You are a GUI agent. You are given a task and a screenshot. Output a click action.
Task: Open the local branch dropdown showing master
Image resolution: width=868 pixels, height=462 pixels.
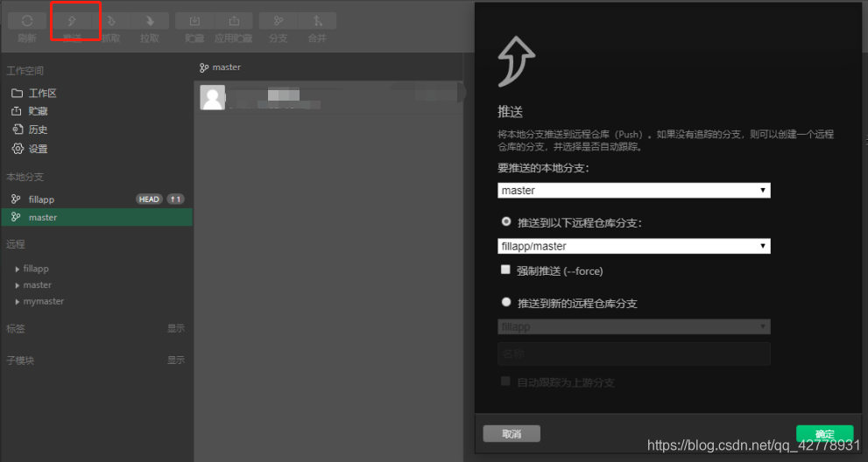[x=634, y=191]
